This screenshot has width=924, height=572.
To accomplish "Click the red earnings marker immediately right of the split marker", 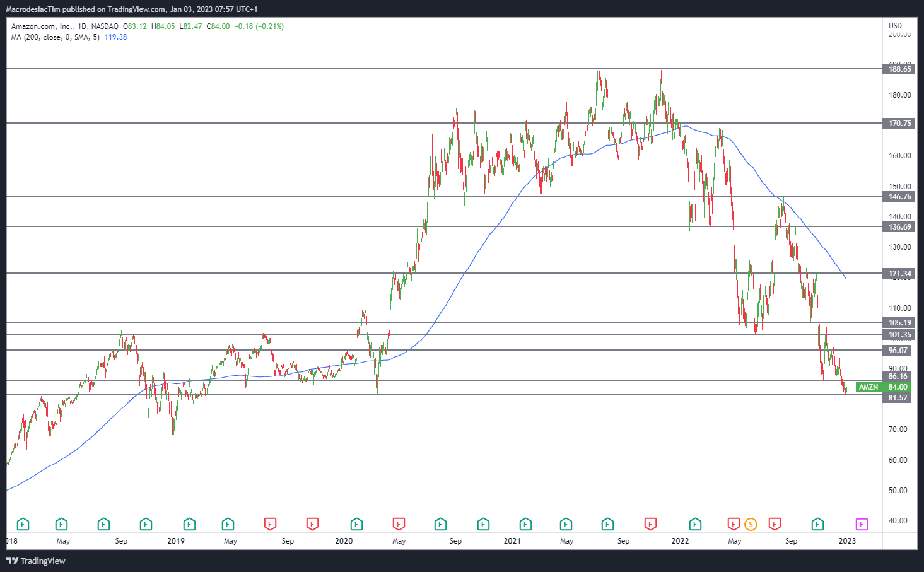I will point(775,524).
